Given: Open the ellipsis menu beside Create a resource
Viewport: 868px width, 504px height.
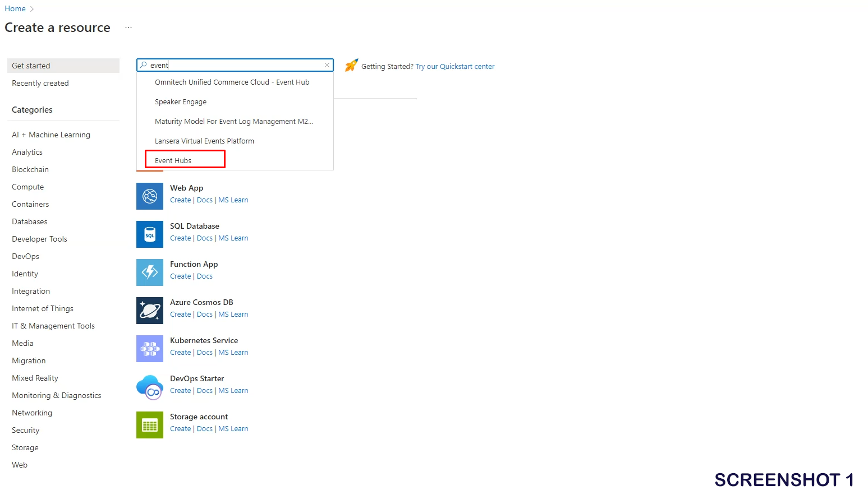Looking at the screenshot, I should tap(128, 27).
